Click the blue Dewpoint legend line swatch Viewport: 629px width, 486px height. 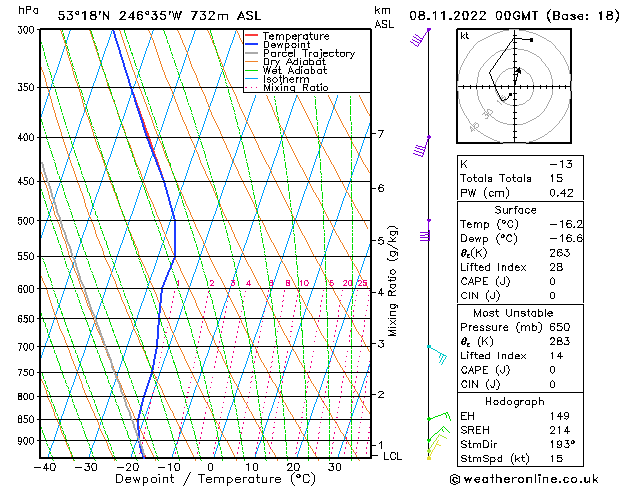point(252,44)
